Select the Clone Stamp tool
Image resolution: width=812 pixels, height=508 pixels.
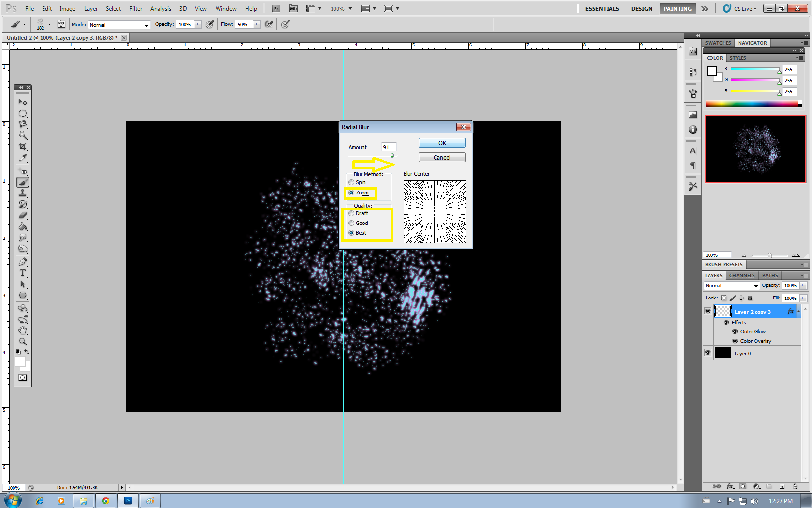pos(23,194)
